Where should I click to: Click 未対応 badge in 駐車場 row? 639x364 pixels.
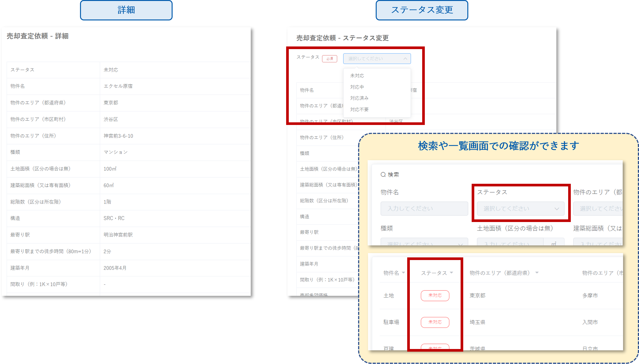tap(435, 322)
